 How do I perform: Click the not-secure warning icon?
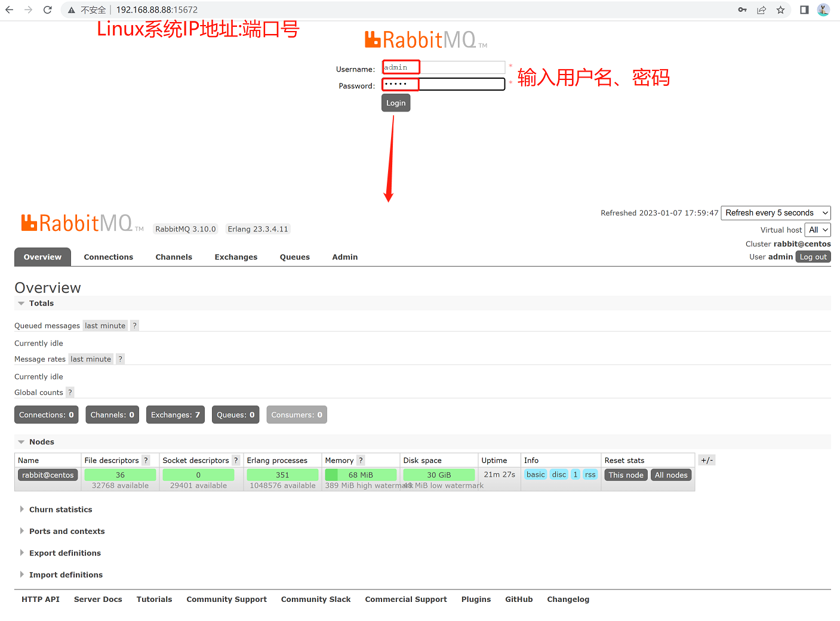[71, 10]
